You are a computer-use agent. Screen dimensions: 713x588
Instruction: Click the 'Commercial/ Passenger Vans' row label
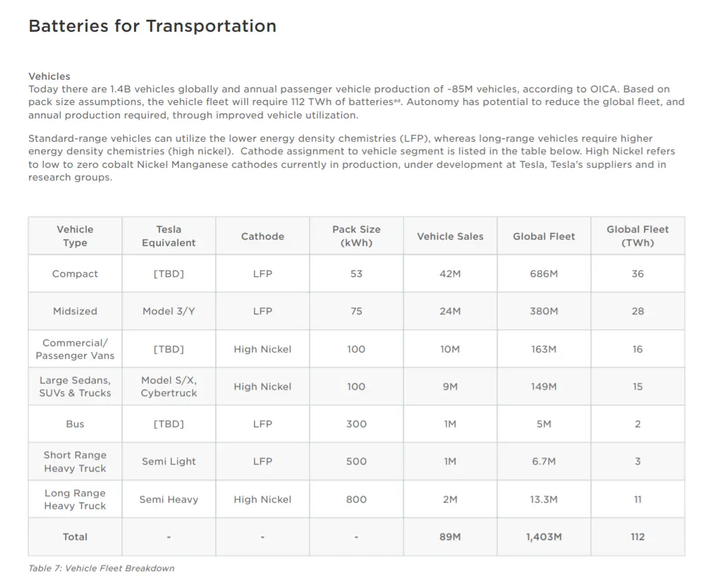pyautogui.click(x=75, y=349)
